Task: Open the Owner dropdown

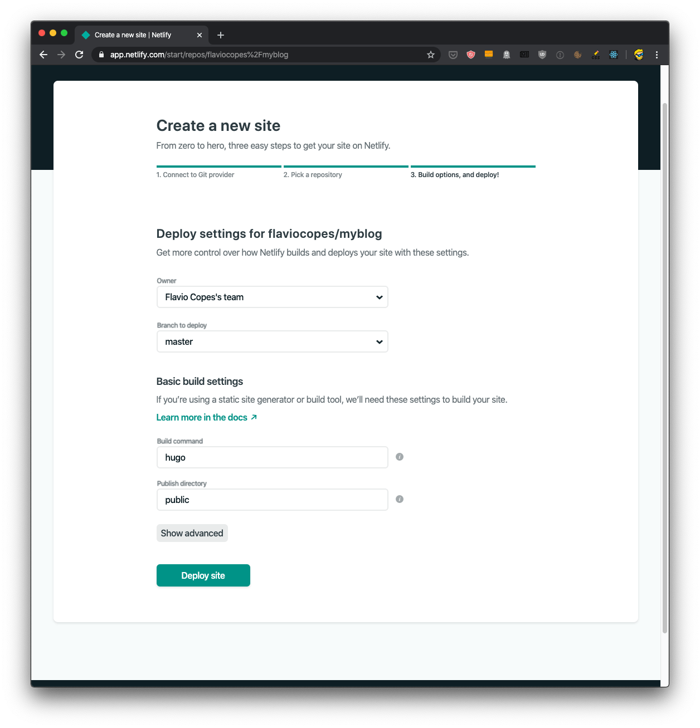Action: point(272,297)
